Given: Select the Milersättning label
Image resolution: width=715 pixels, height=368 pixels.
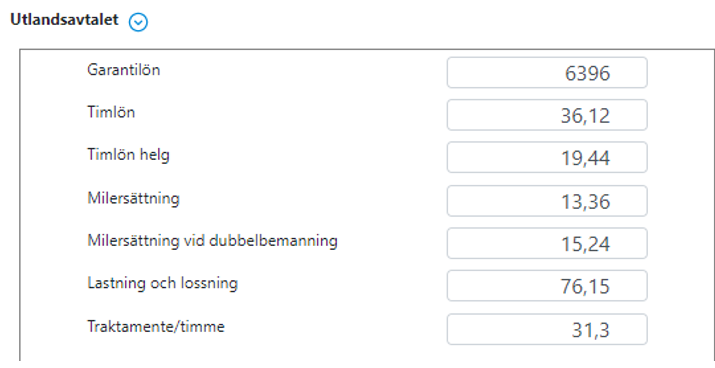Looking at the screenshot, I should click(x=133, y=199).
